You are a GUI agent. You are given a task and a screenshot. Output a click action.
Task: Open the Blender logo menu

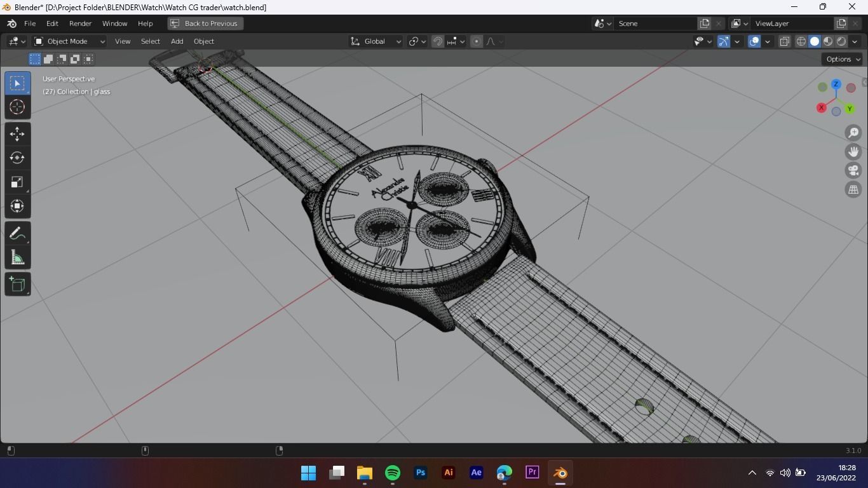coord(11,24)
